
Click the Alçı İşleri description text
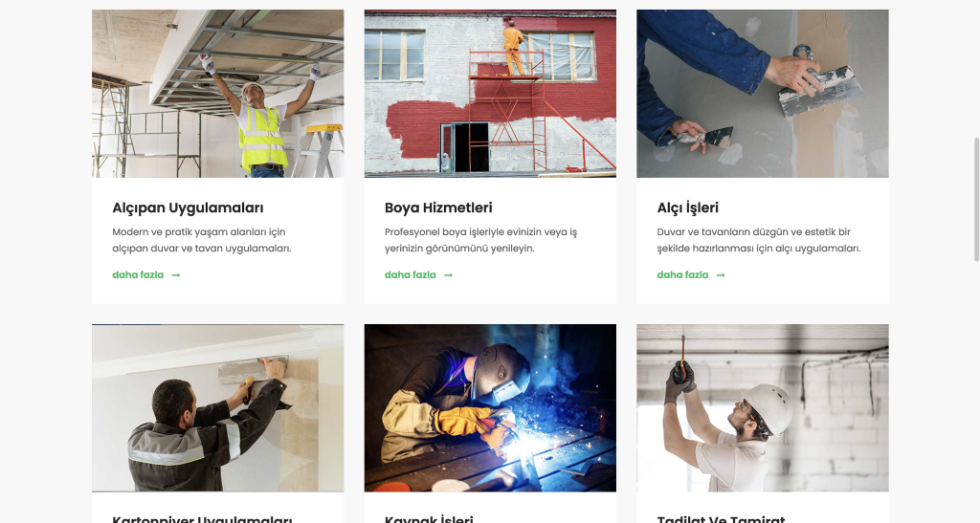pos(759,240)
